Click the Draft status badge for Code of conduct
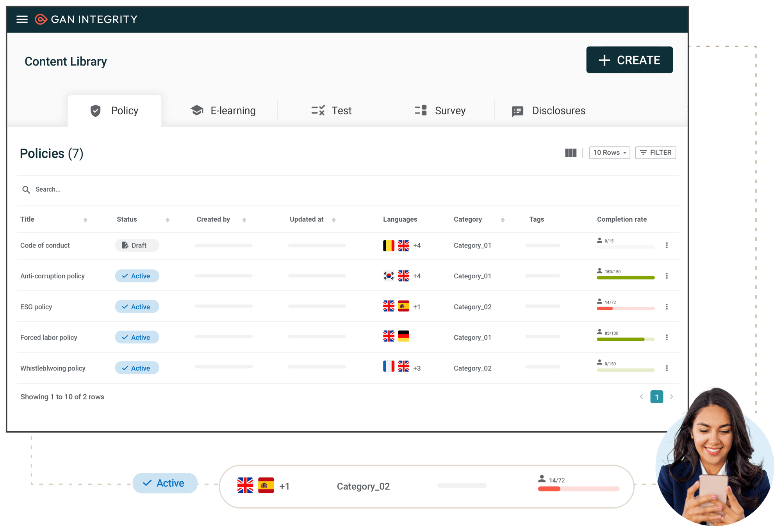781x532 pixels. coord(137,245)
